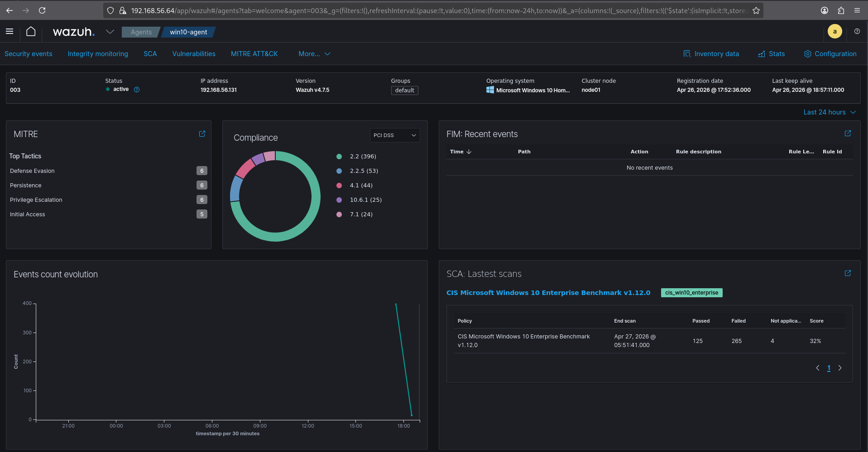Open the PCI DSS compliance dropdown
Viewport: 868px width, 452px height.
tap(394, 135)
